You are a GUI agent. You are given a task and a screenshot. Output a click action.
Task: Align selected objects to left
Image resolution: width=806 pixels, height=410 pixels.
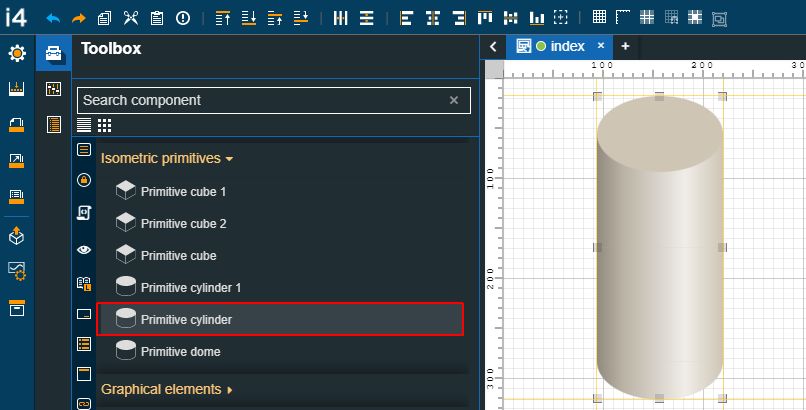[406, 18]
